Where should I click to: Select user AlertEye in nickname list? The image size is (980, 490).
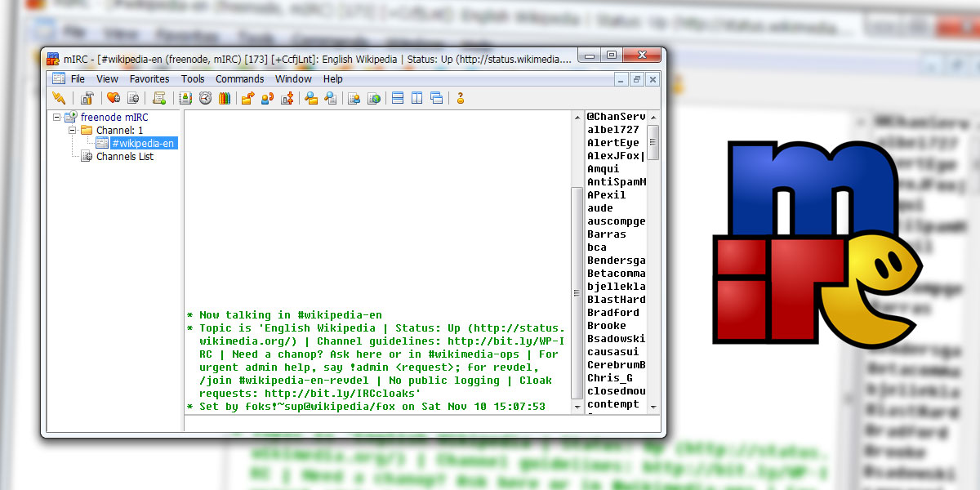point(612,143)
